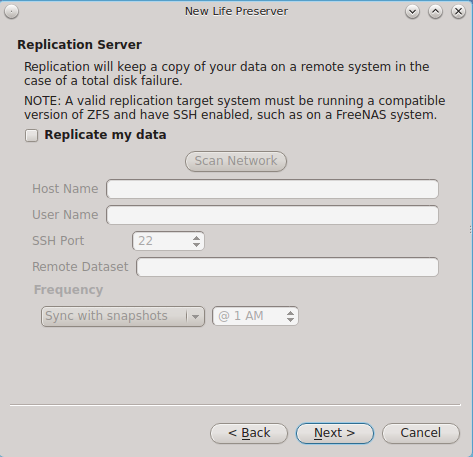Focus the Host Name text field
Image resolution: width=473 pixels, height=457 pixels.
coord(272,189)
